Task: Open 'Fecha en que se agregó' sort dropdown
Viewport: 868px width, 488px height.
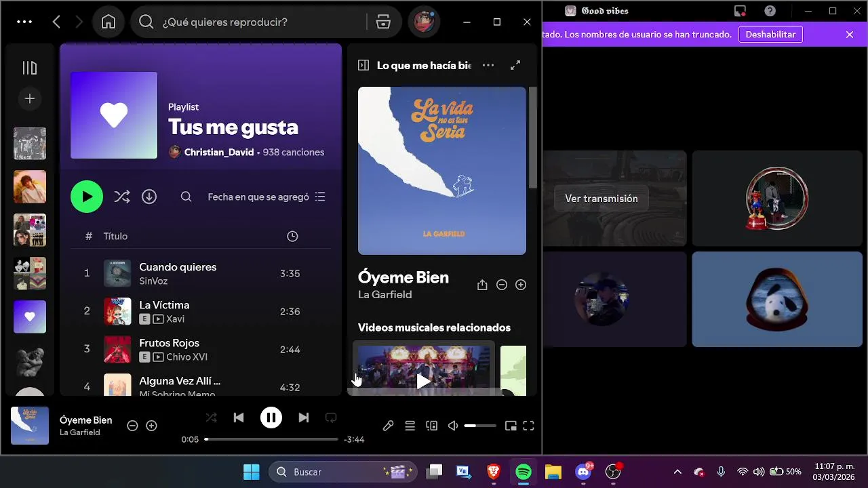Action: click(267, 197)
